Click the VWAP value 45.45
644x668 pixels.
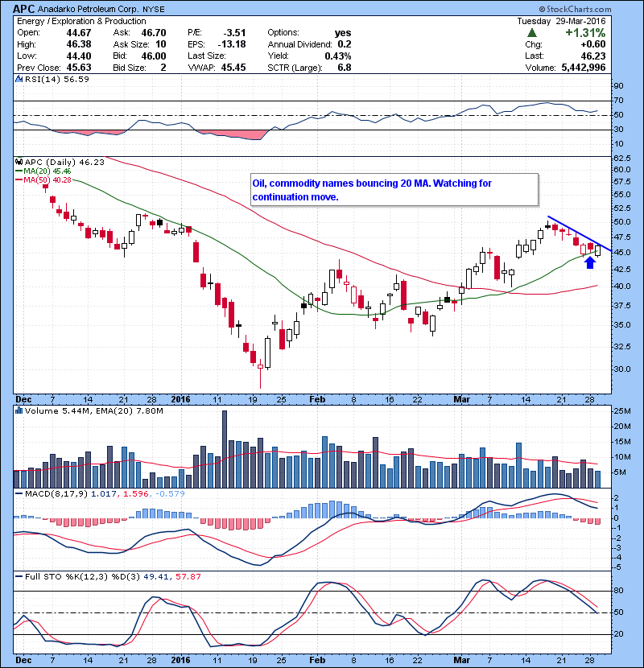[x=233, y=68]
